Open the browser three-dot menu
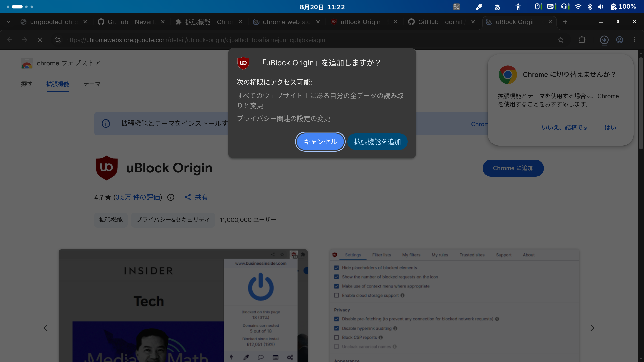This screenshot has width=644, height=362. 634,40
